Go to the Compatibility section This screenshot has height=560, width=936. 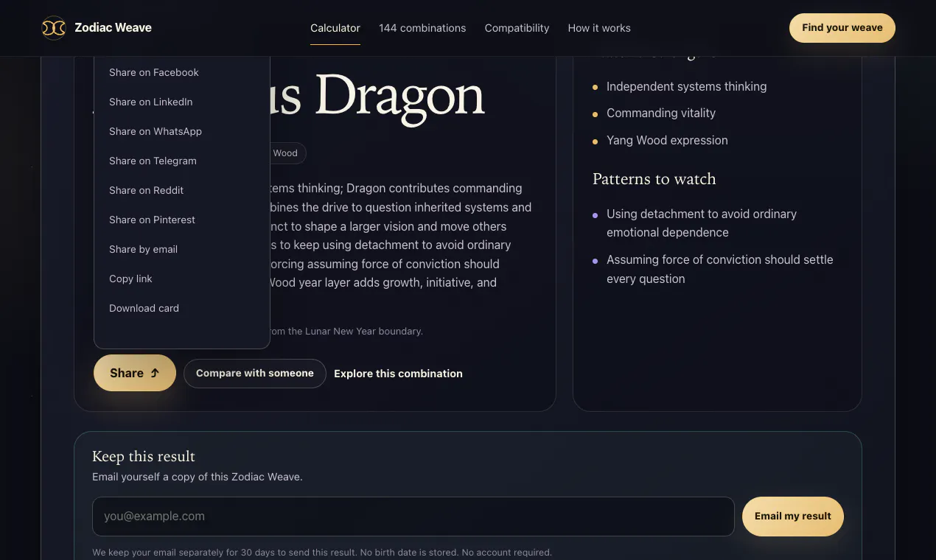pyautogui.click(x=517, y=28)
